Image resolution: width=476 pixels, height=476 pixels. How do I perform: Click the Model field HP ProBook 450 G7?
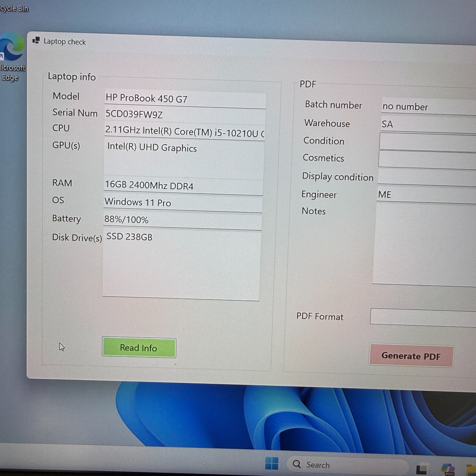[x=185, y=98]
